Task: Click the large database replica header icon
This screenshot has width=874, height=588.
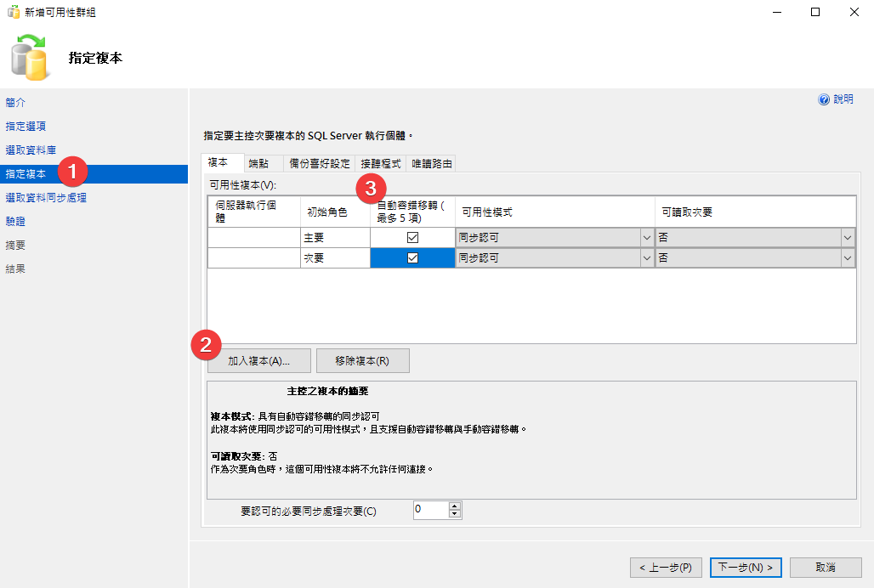Action: tap(31, 58)
